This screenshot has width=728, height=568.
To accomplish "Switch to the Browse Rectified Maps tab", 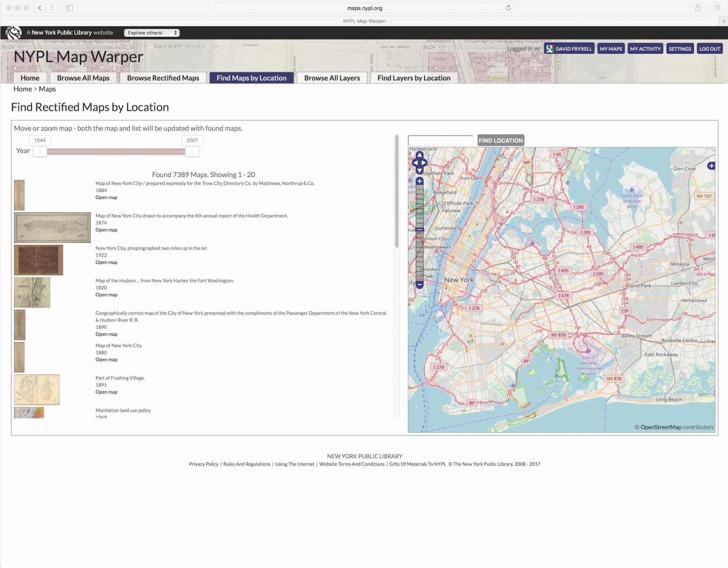I will point(162,78).
